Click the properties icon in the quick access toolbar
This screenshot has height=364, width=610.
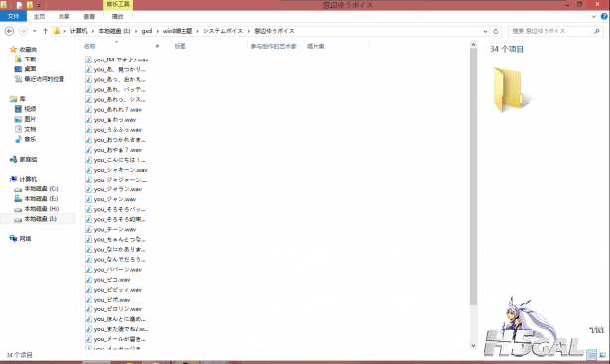click(x=20, y=5)
